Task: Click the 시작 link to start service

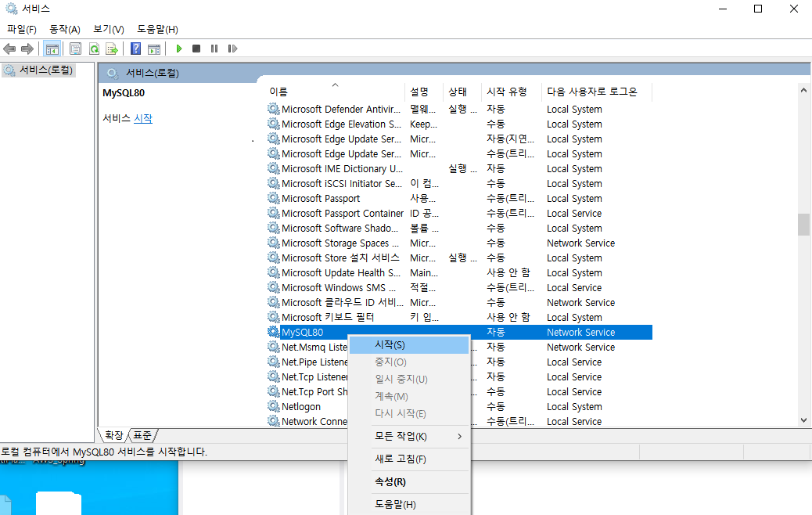Action: point(143,118)
